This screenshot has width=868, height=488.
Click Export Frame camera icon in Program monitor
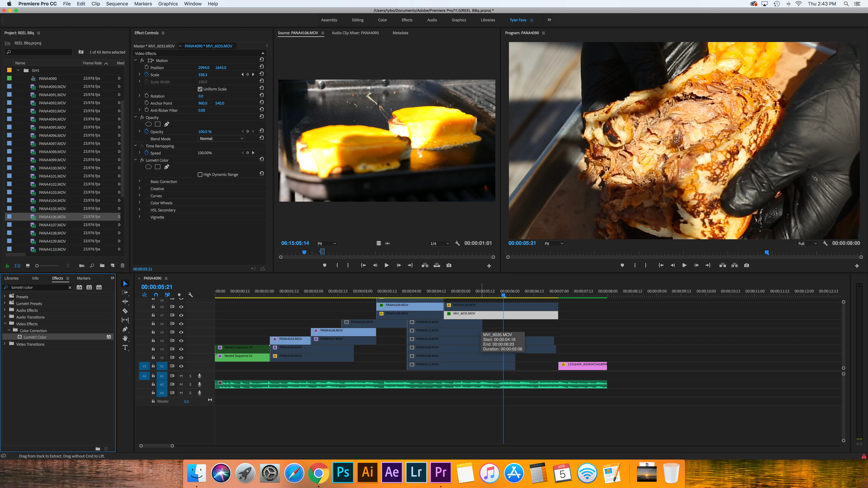[747, 265]
